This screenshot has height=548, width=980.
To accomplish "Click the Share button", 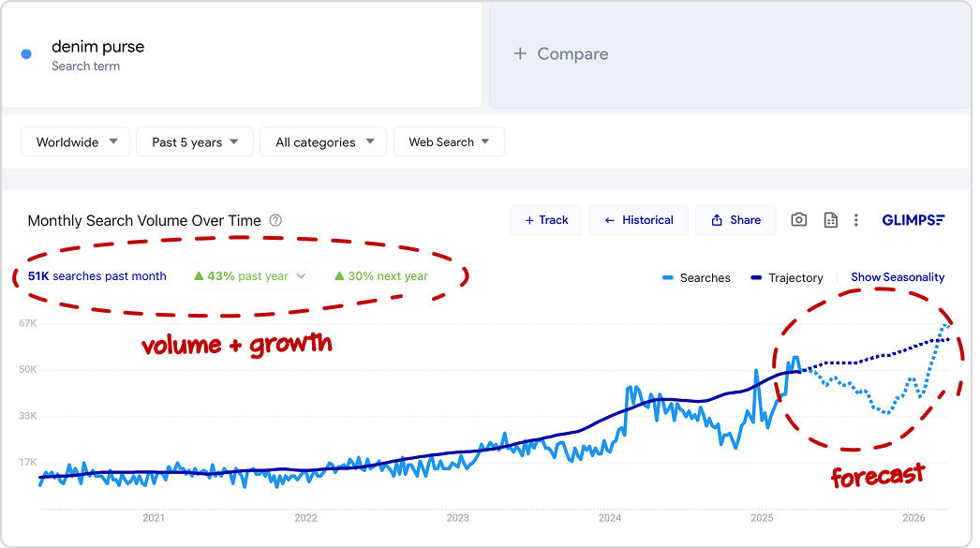I will (x=735, y=220).
